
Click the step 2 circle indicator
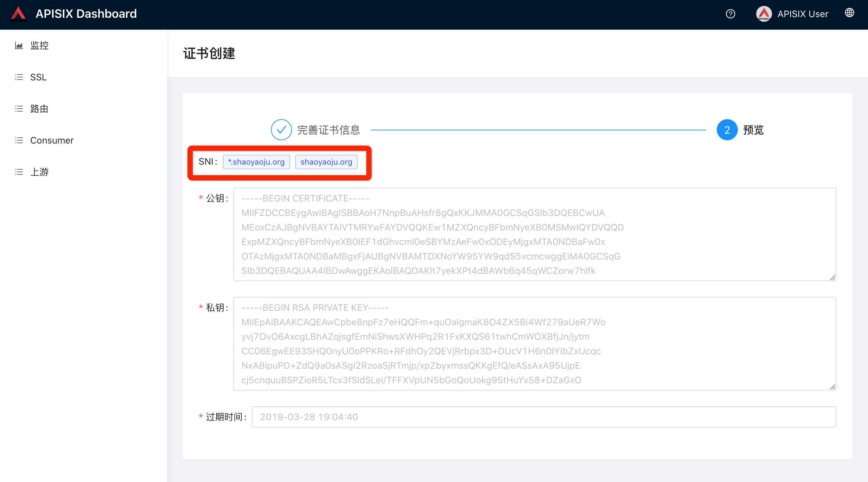(x=727, y=129)
